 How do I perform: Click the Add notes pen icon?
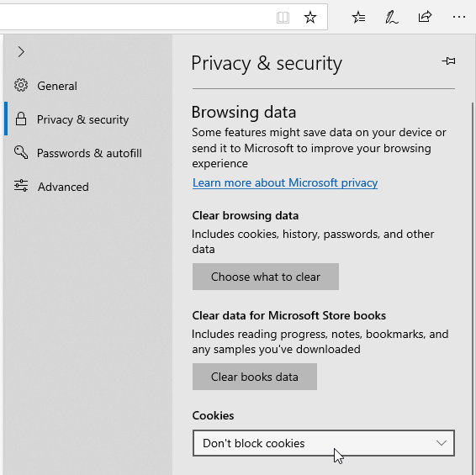pyautogui.click(x=391, y=17)
